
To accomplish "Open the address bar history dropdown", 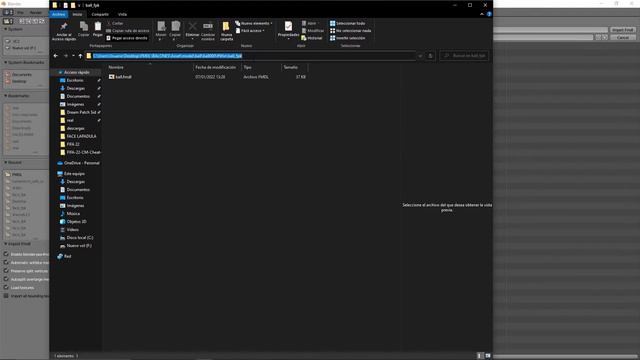I will [x=420, y=56].
